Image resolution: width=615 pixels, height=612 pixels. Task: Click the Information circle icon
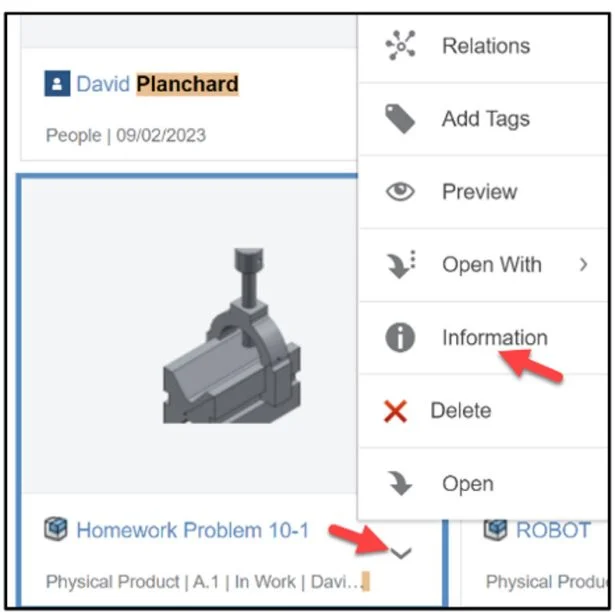[400, 338]
